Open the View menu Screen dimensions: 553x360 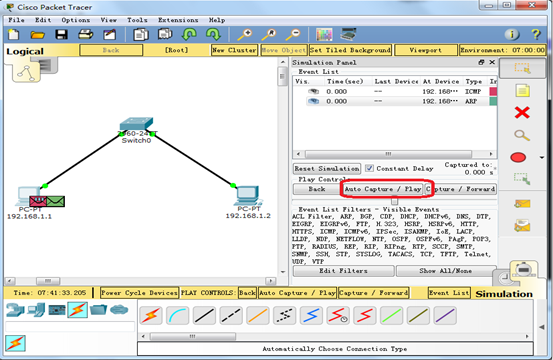point(108,20)
